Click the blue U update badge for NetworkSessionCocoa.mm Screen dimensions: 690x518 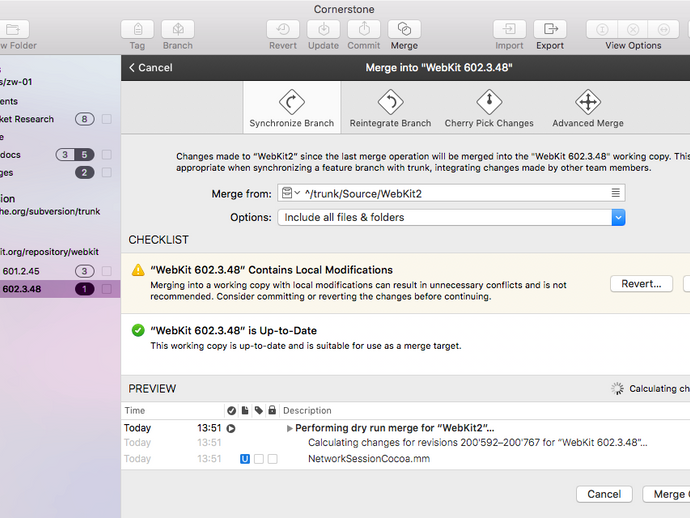tap(245, 459)
